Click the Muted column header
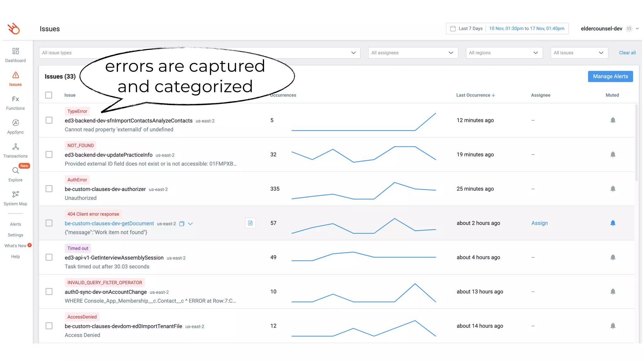 click(612, 95)
